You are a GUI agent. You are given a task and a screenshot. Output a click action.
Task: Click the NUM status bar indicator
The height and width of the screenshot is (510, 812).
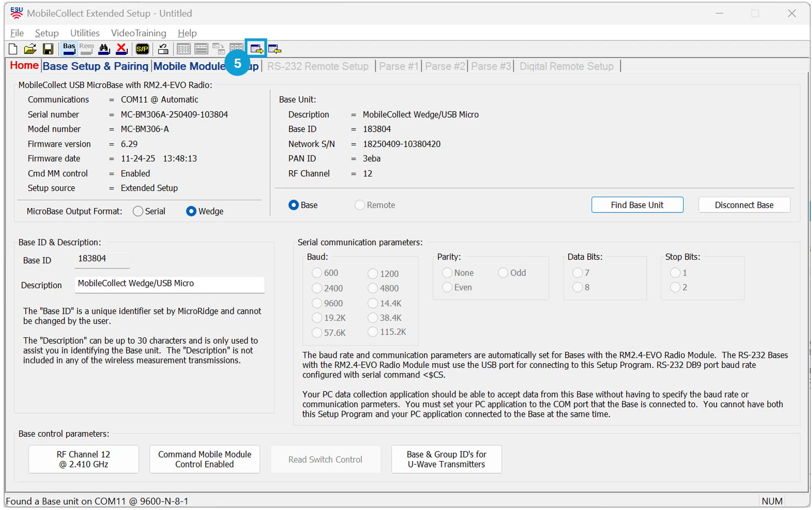pyautogui.click(x=771, y=501)
